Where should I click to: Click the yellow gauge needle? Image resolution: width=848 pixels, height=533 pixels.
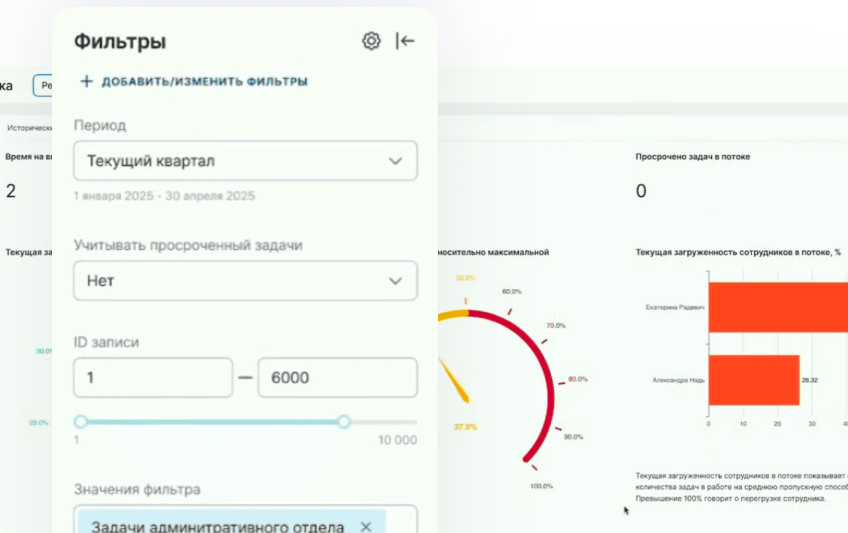(454, 381)
